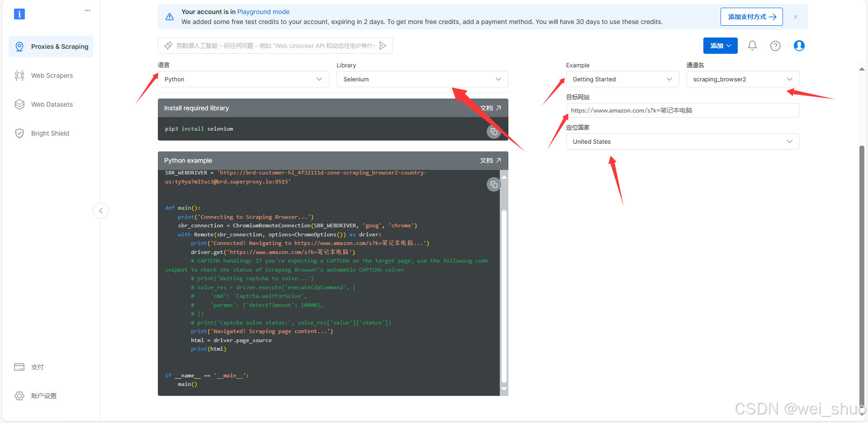This screenshot has width=868, height=423.
Task: Click the Bright Shield shield icon
Action: (x=19, y=133)
